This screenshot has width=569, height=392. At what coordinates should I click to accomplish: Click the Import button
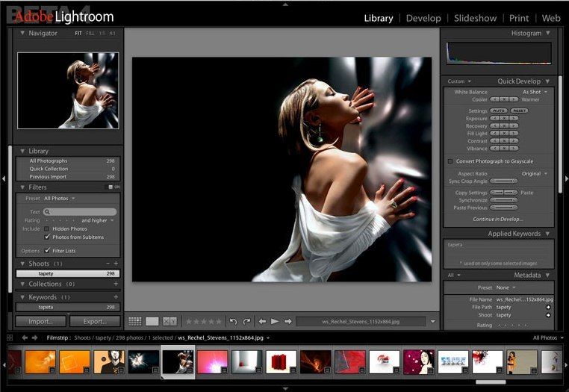tap(40, 321)
